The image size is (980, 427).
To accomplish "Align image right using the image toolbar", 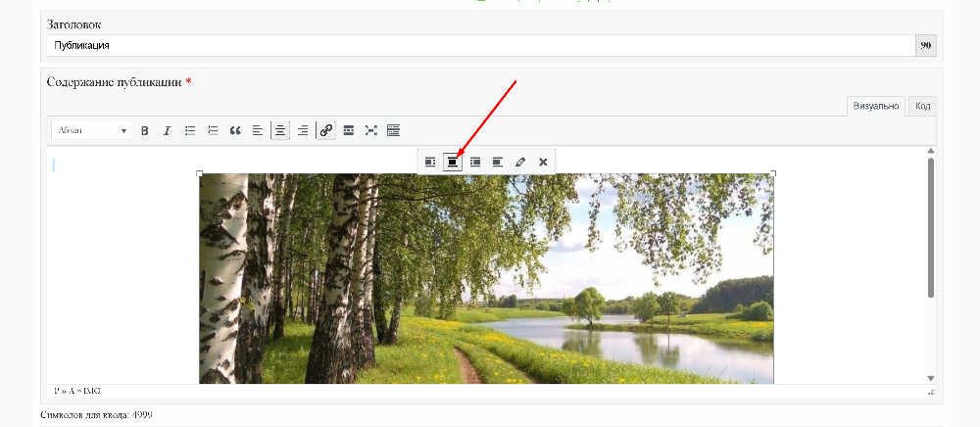I will tap(475, 163).
